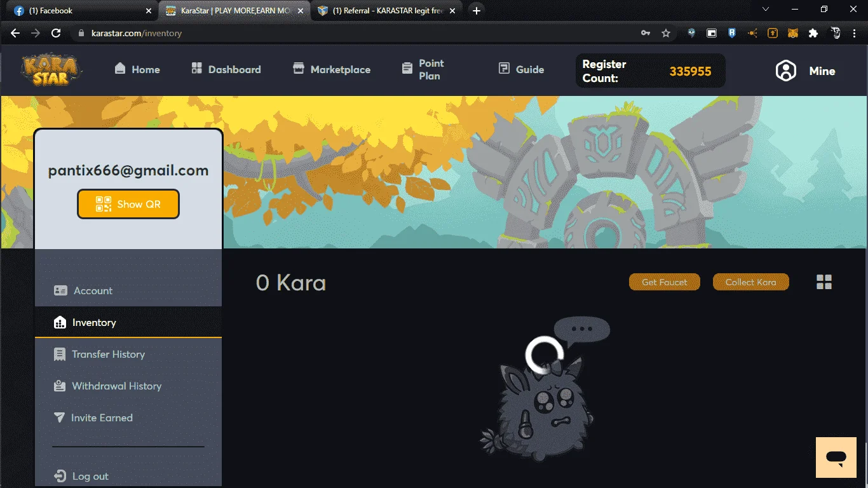Close the Facebook tab
868x488 pixels.
point(149,11)
